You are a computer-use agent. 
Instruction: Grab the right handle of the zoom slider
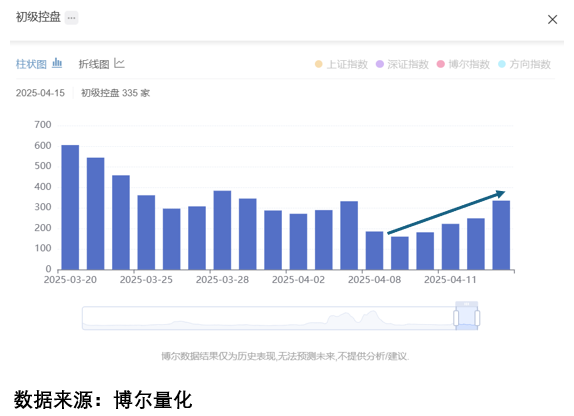click(x=477, y=318)
